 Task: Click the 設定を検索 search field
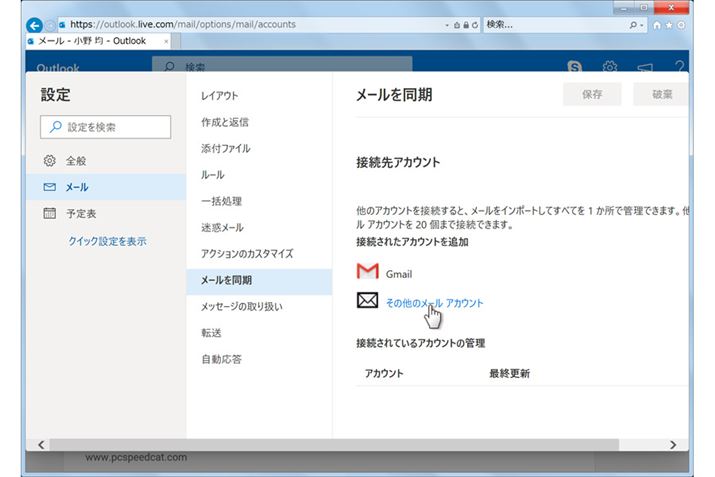pos(105,126)
